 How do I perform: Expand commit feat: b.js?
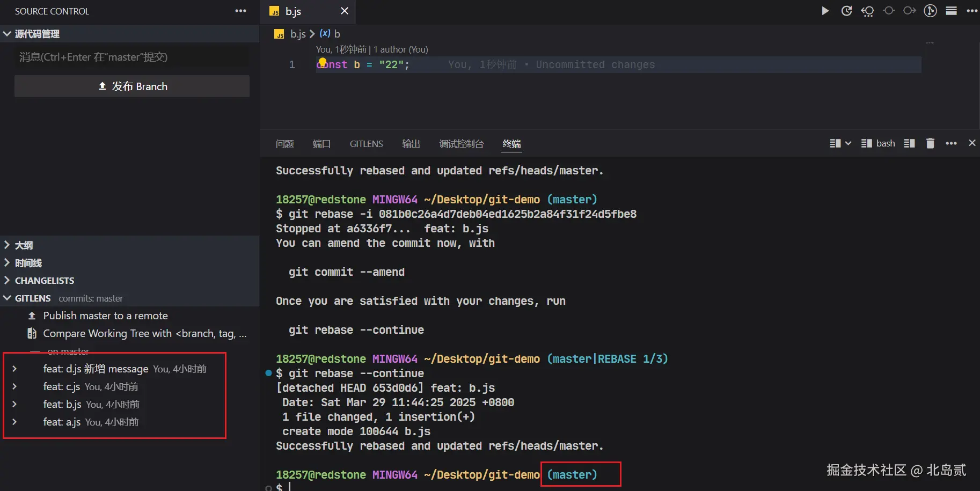click(14, 404)
